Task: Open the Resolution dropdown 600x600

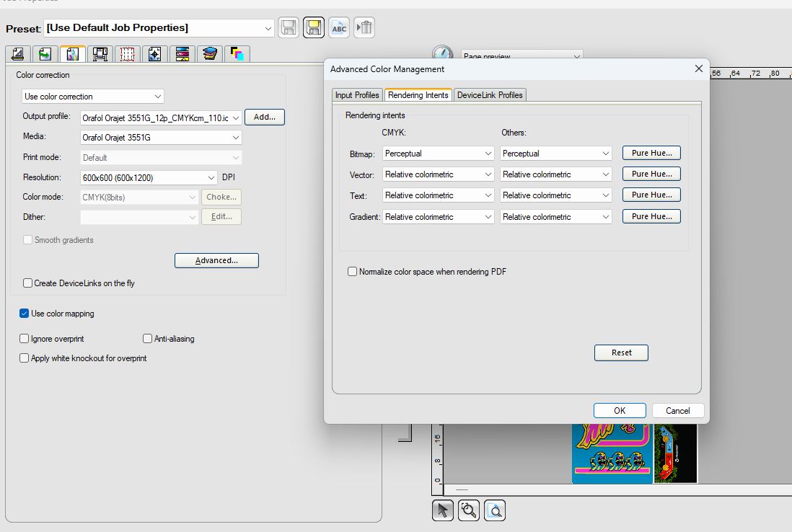Action: click(x=149, y=177)
